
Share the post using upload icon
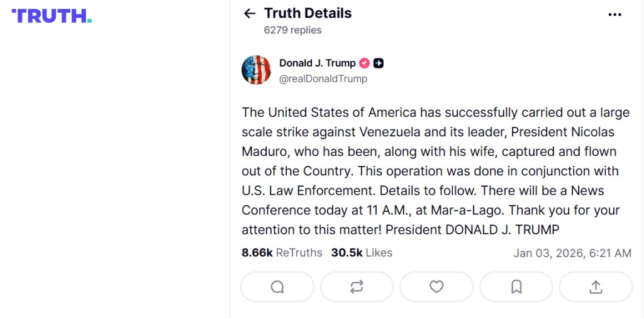(596, 287)
